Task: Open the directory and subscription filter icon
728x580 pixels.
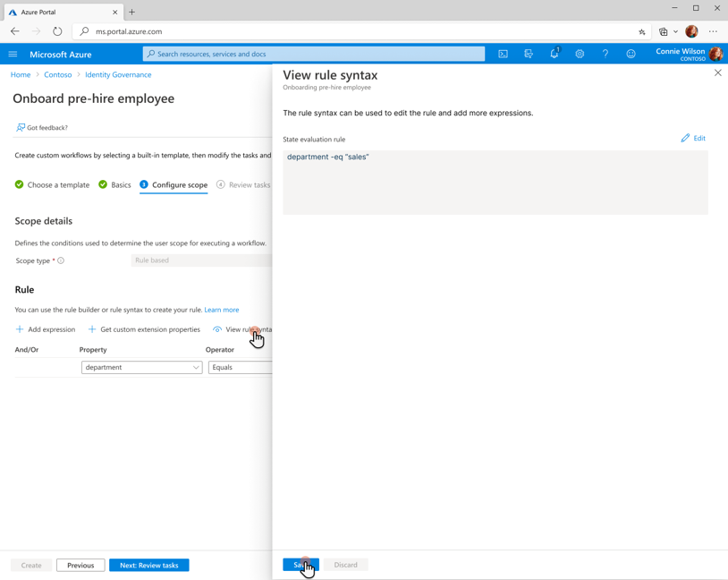Action: [x=529, y=54]
